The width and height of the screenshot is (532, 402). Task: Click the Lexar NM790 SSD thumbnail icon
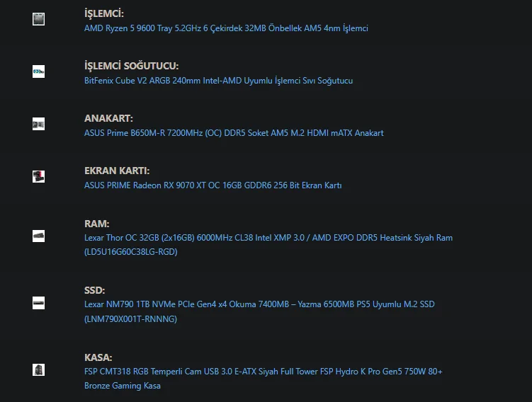[38, 303]
